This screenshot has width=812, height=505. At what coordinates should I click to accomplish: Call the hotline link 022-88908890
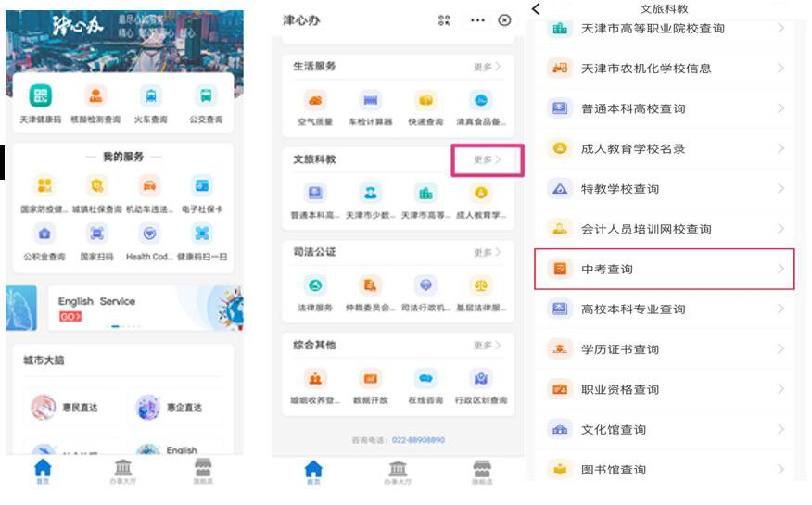pyautogui.click(x=418, y=440)
